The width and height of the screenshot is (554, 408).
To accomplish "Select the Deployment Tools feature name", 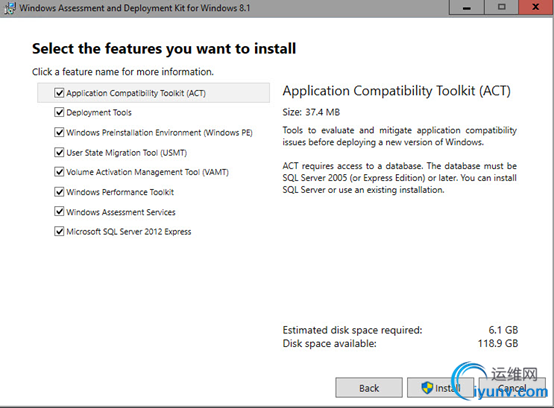I will (99, 113).
